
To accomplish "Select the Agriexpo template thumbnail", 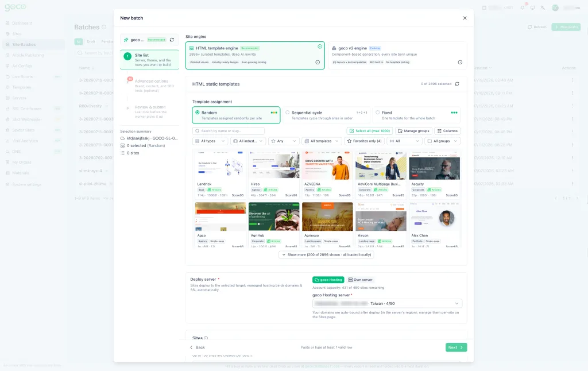I will pyautogui.click(x=327, y=217).
